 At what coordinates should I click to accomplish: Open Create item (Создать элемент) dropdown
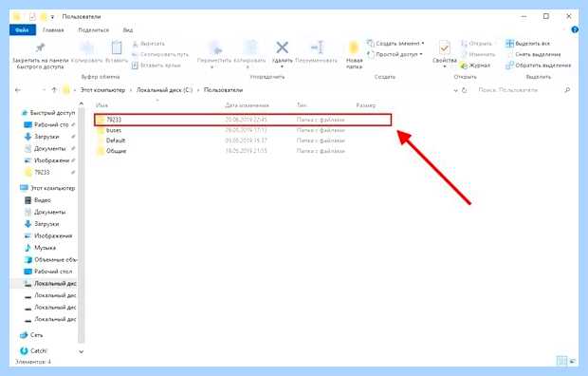point(395,43)
